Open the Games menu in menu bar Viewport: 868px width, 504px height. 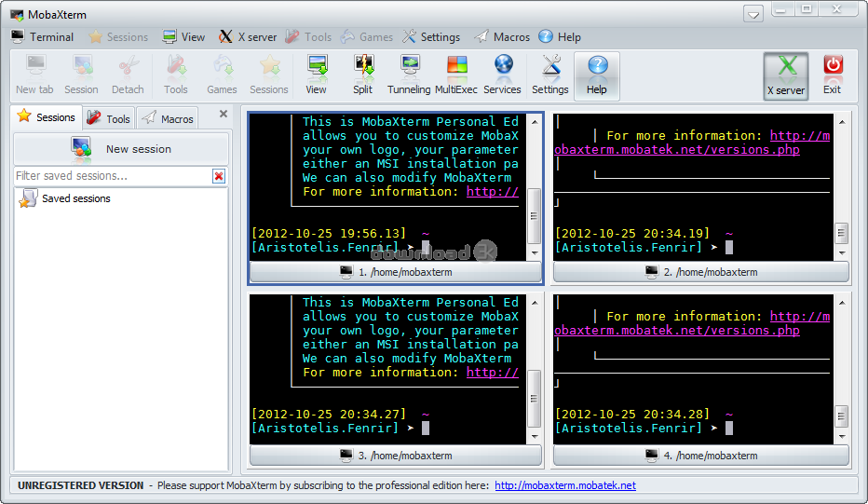tap(366, 37)
